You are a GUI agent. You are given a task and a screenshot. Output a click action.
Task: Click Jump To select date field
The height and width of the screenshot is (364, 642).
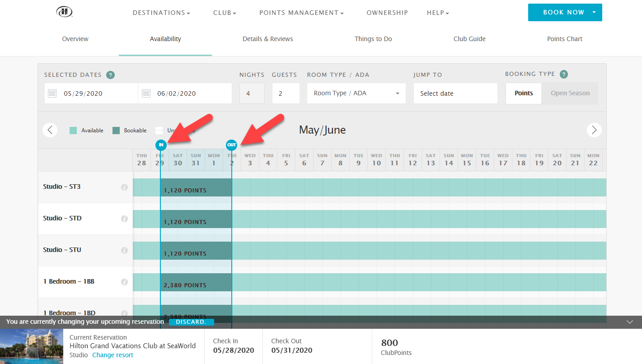(455, 93)
